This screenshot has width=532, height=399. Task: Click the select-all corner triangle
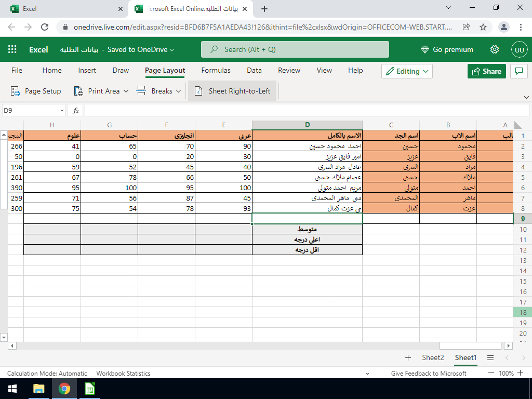[518, 125]
